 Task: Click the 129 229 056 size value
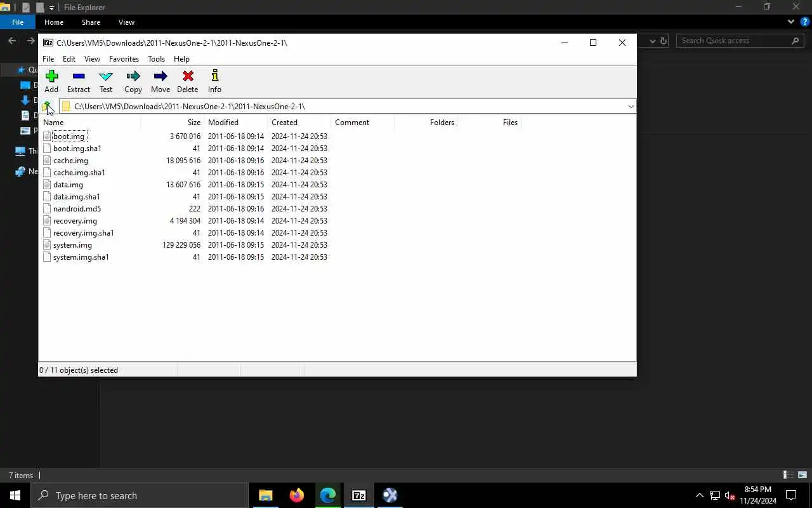(x=181, y=245)
